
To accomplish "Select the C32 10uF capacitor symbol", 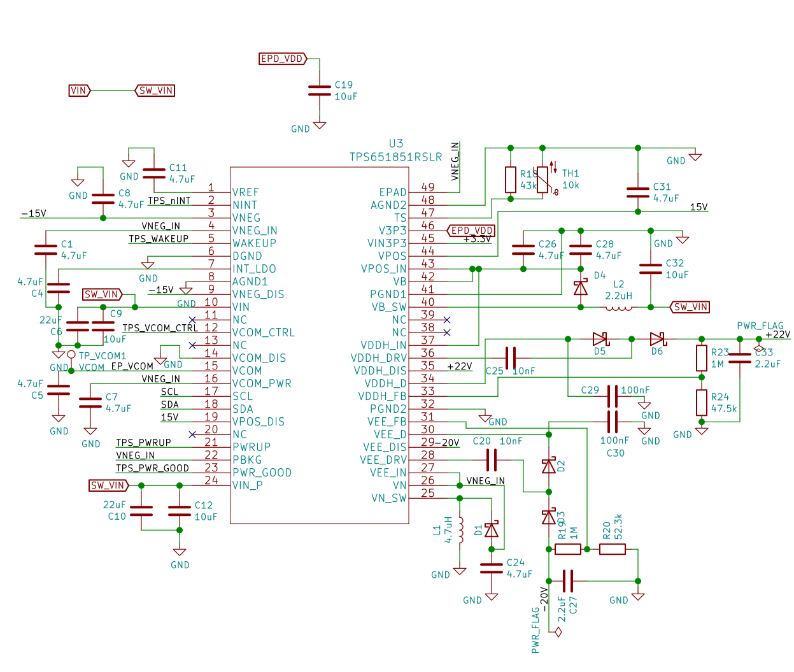I will (x=651, y=269).
